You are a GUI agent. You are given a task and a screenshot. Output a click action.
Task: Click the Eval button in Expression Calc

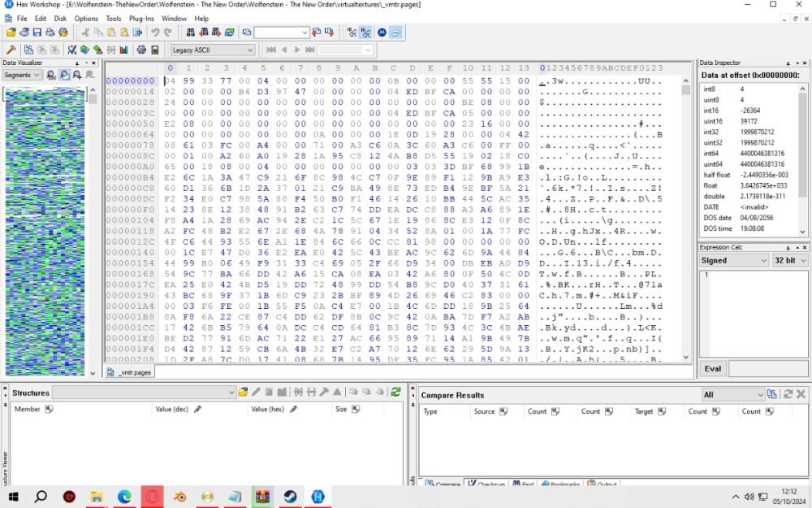(712, 367)
